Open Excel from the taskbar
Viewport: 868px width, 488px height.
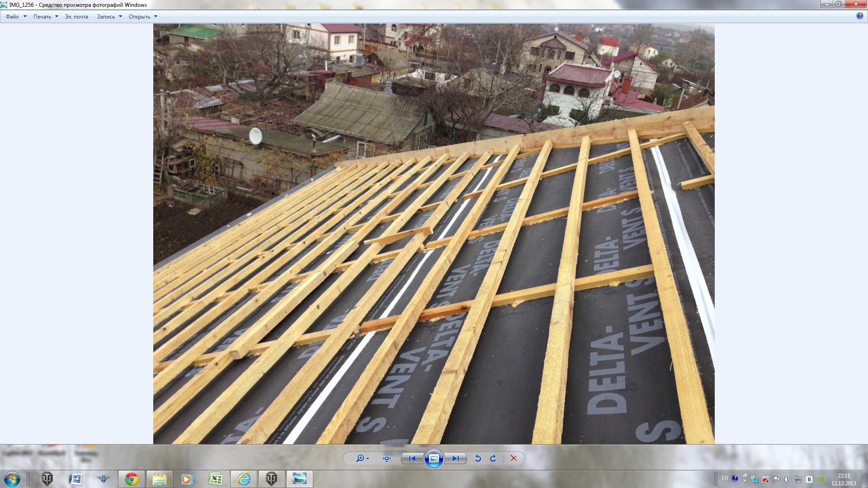pyautogui.click(x=216, y=479)
